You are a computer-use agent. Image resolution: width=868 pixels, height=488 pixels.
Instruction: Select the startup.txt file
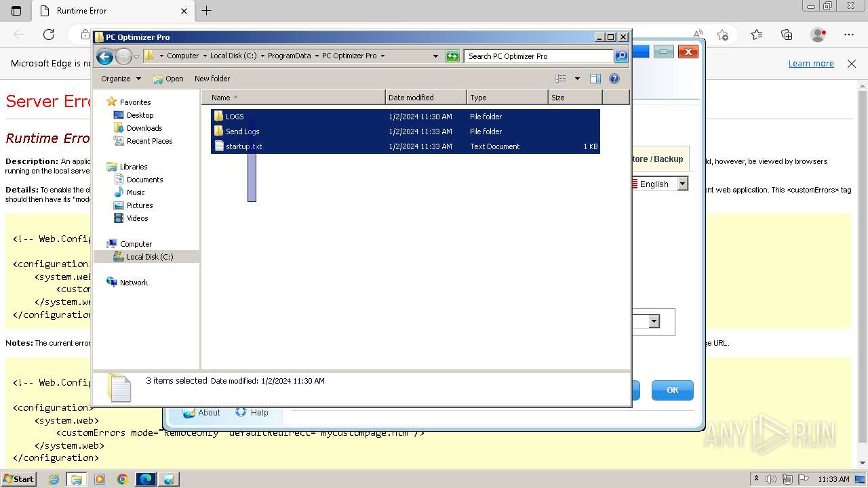coord(243,146)
